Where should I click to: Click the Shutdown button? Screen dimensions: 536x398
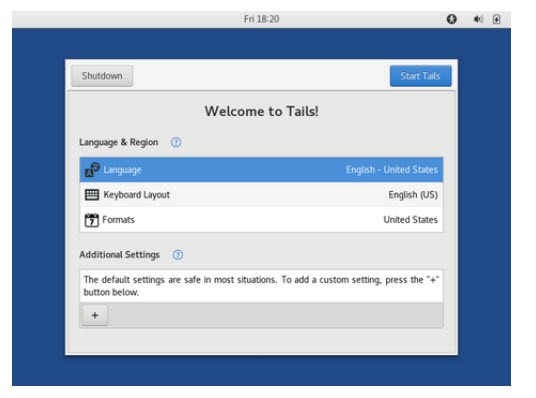(x=102, y=76)
